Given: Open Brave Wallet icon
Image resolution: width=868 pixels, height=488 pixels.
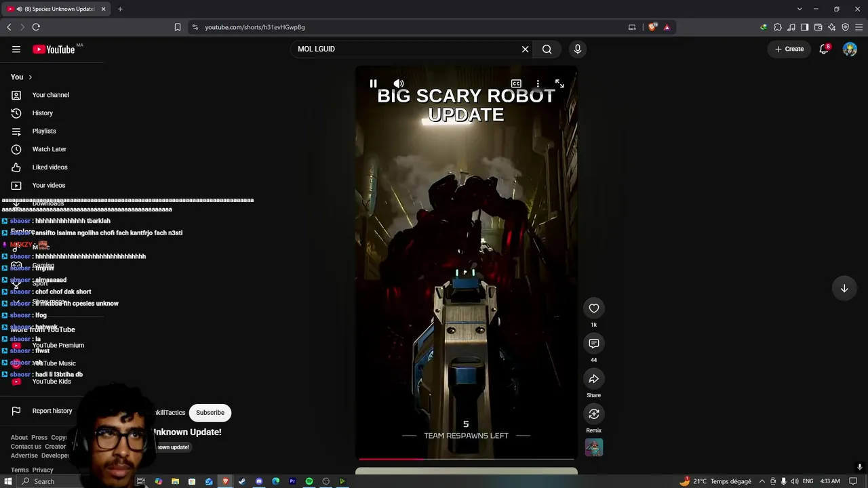Looking at the screenshot, I should click(818, 27).
